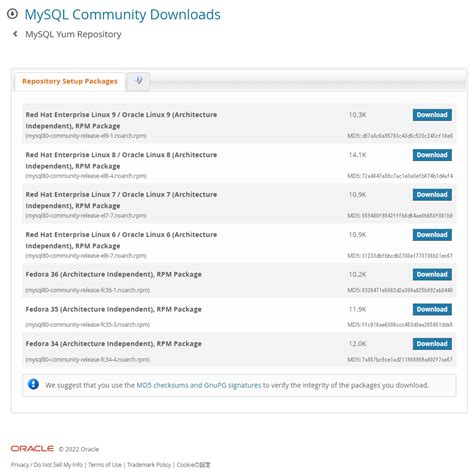Go back to MySQL Yum Repository

pyautogui.click(x=73, y=34)
